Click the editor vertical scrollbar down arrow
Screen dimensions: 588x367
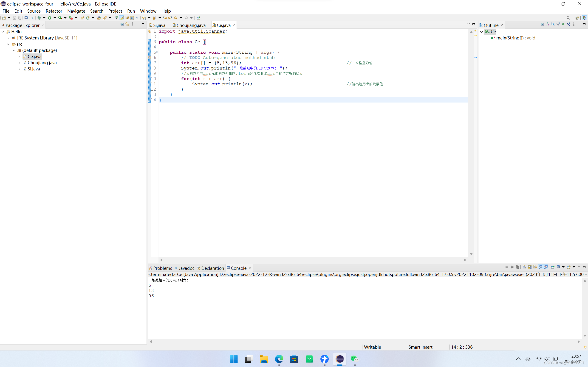(471, 254)
